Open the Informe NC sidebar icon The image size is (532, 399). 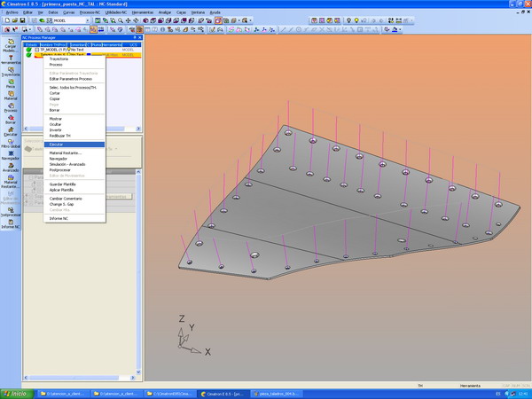10,224
